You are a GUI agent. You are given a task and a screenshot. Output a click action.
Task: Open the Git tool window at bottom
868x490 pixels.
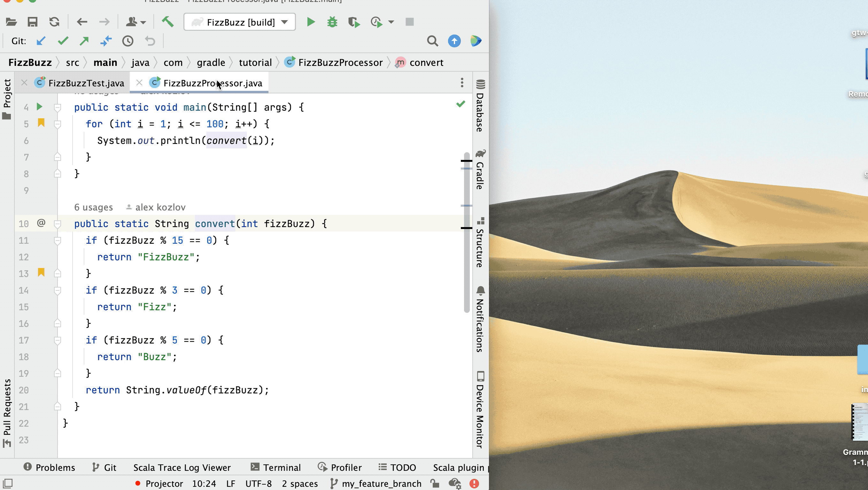click(104, 467)
